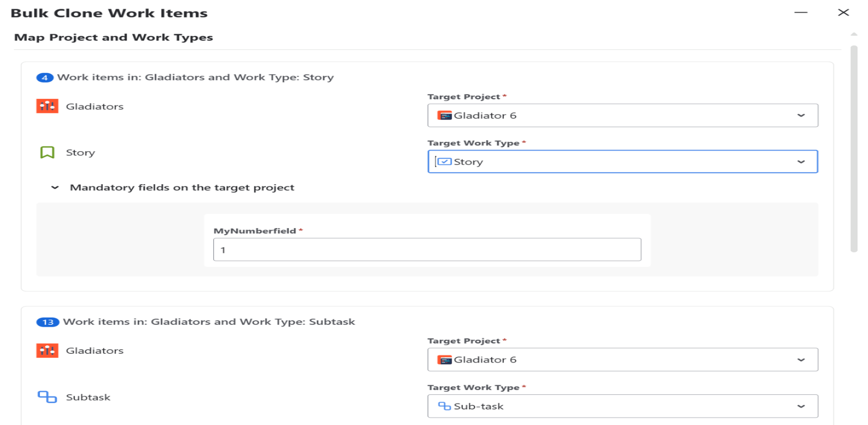This screenshot has height=425, width=868.
Task: Click the Map Project and Work Types heading
Action: click(x=113, y=37)
